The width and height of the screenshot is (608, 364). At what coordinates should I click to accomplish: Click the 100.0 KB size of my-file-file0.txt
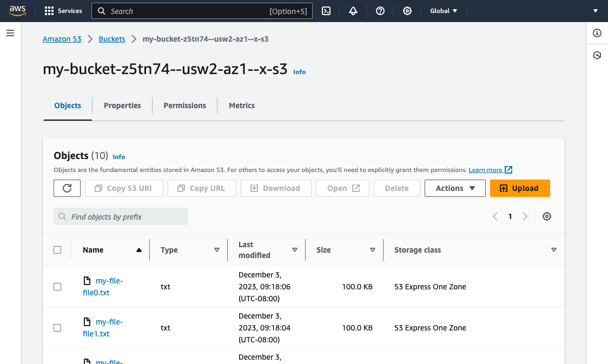(357, 287)
